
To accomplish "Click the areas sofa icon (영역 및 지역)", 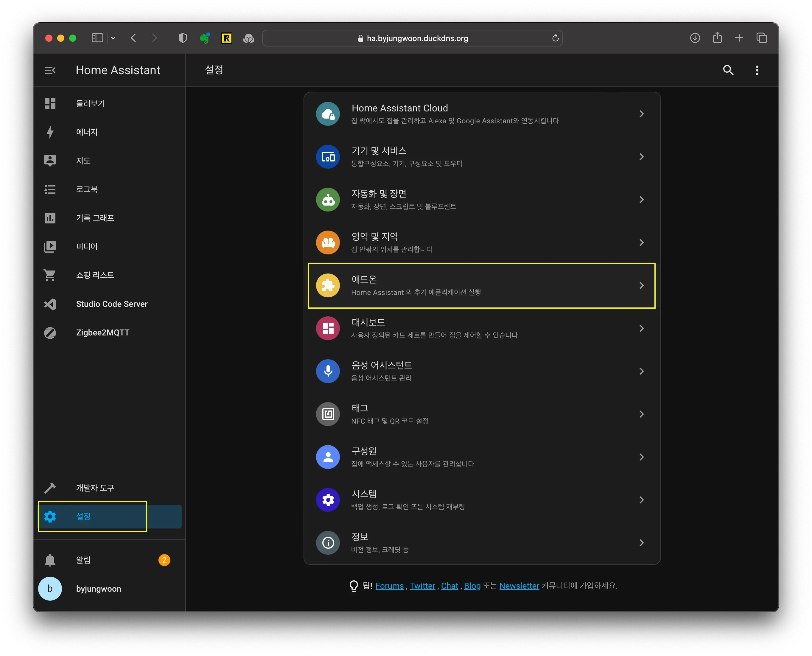I will coord(328,242).
